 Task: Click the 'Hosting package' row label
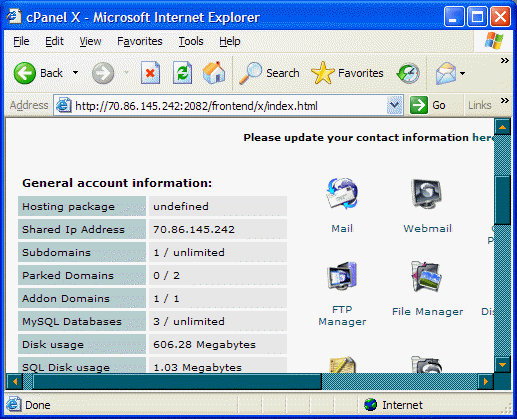82,207
